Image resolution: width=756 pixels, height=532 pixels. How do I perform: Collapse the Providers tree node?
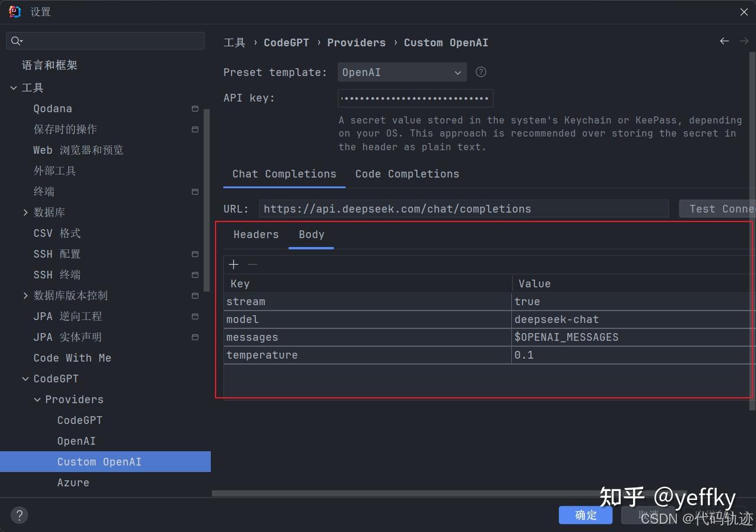pos(37,399)
